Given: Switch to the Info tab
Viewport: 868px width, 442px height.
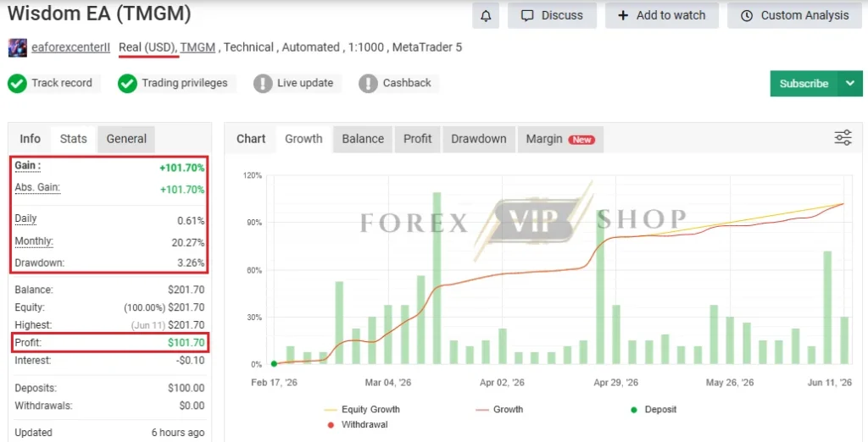Looking at the screenshot, I should tap(30, 139).
